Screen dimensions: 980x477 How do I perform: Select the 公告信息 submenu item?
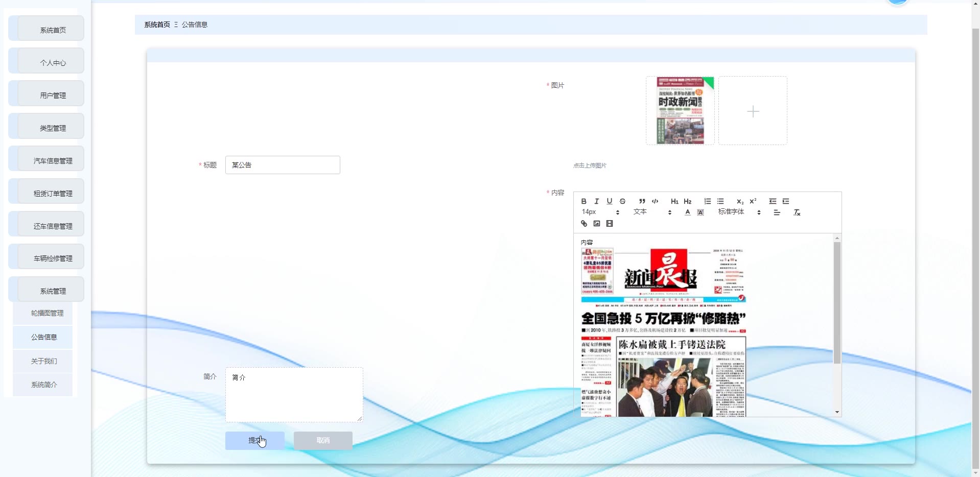[43, 337]
